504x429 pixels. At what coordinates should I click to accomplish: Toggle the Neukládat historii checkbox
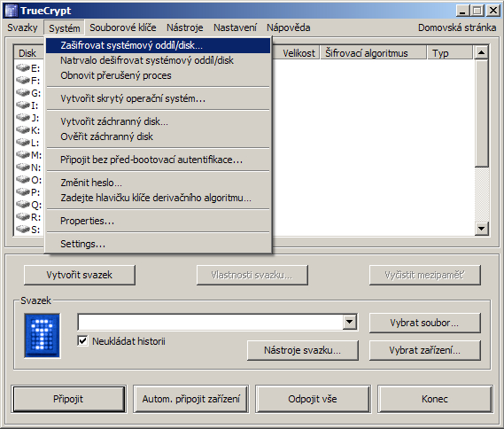82,341
